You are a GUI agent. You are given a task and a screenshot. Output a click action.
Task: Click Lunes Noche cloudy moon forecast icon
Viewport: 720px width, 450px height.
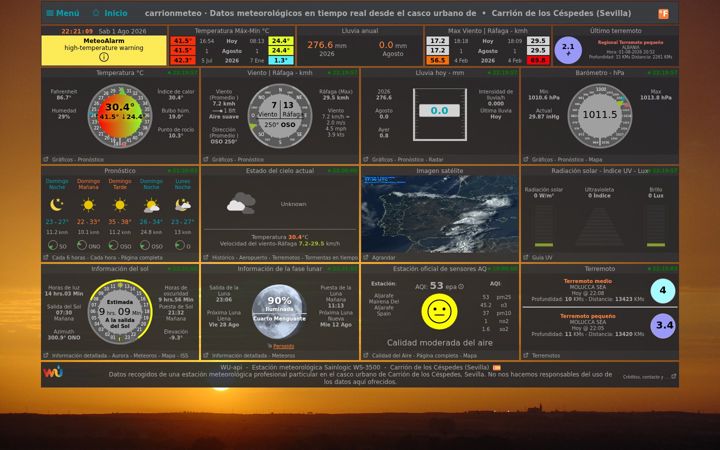(x=183, y=205)
